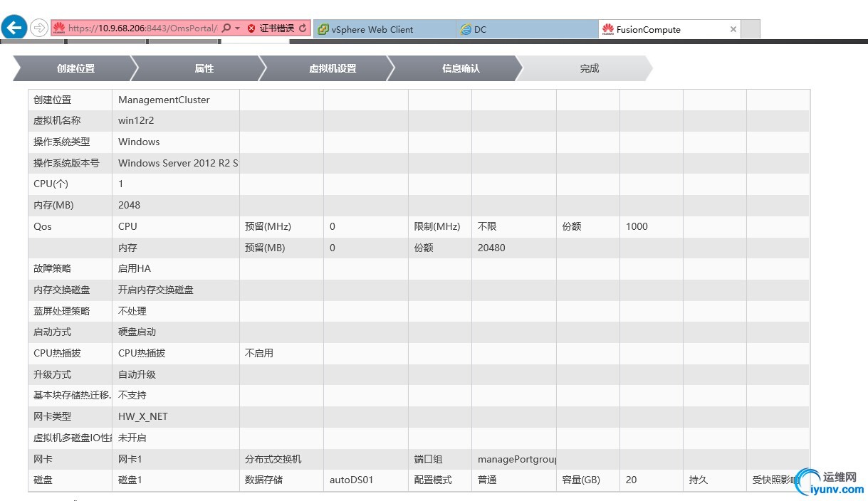Viewport: 868px width, 501px height.
Task: Click the autoDS01 datastore value
Action: pos(352,480)
